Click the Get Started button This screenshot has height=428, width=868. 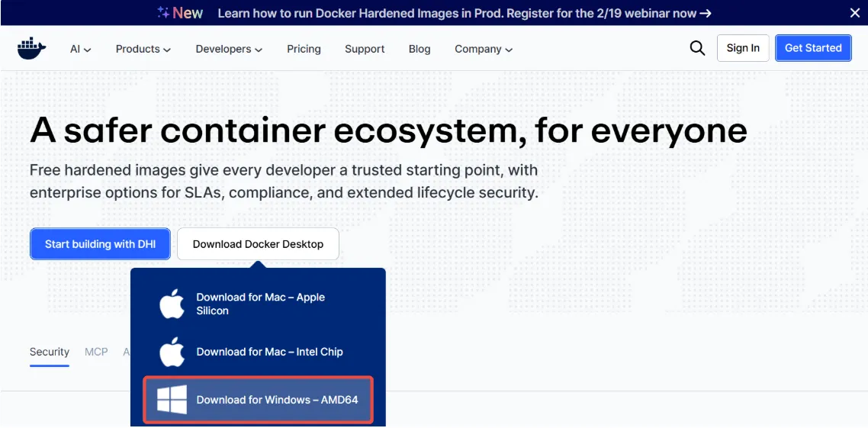pos(813,48)
